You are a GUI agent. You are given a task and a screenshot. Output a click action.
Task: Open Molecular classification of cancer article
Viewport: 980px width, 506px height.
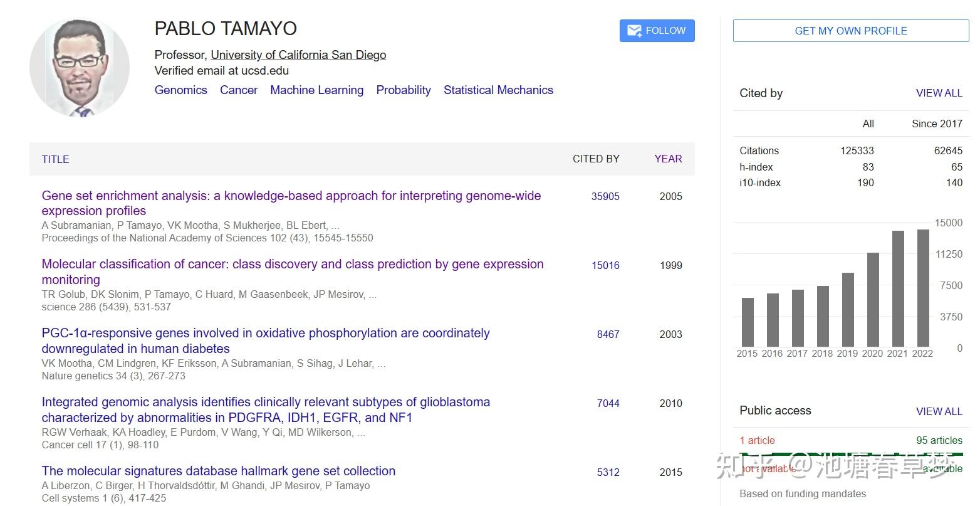click(292, 265)
